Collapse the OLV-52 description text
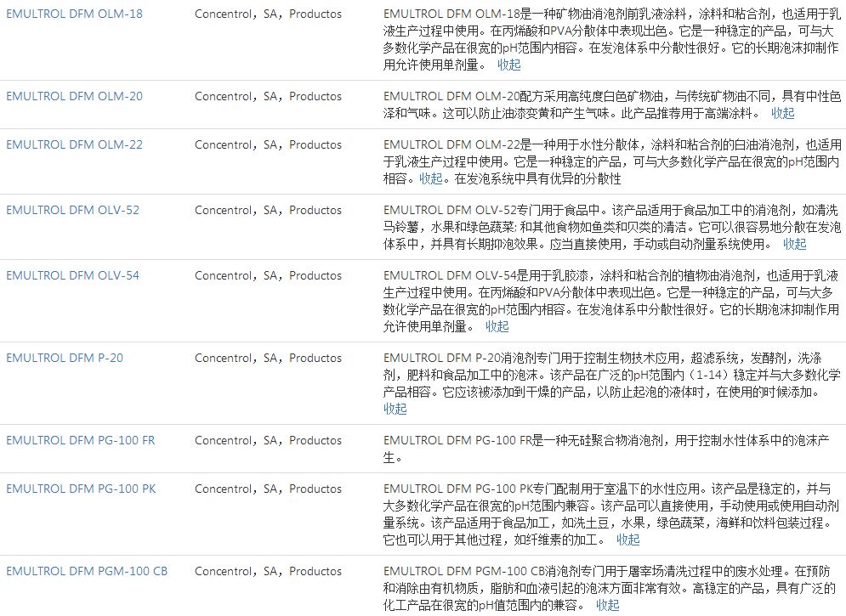846x616 pixels. point(795,244)
